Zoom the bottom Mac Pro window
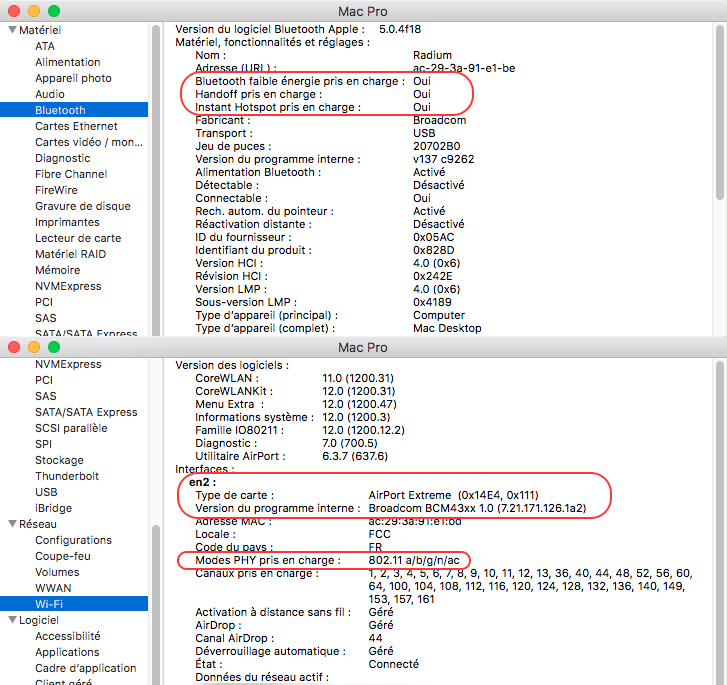This screenshot has width=727, height=685. [54, 346]
